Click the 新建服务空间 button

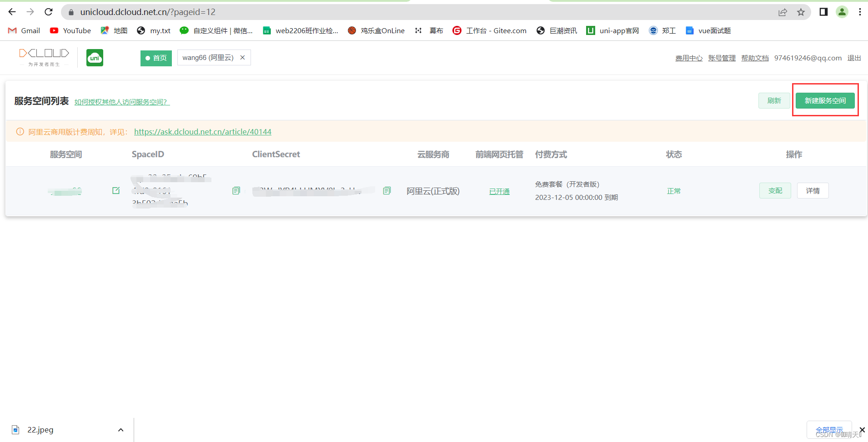[x=825, y=100]
